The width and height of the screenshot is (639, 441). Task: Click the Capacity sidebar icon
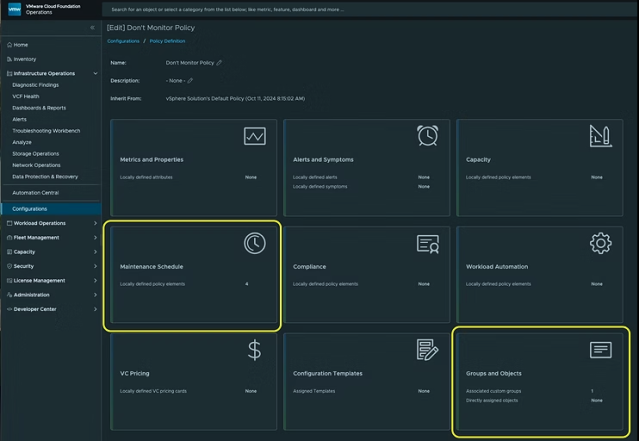coord(9,252)
